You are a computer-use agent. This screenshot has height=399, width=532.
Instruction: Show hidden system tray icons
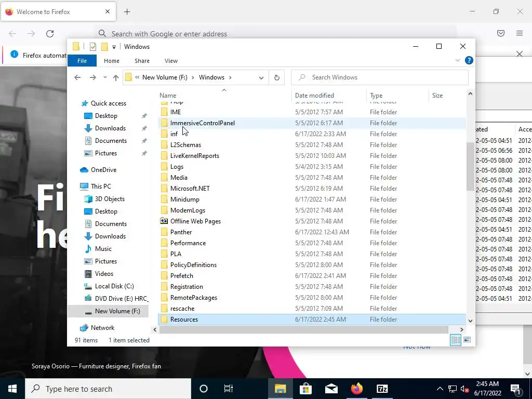440,389
